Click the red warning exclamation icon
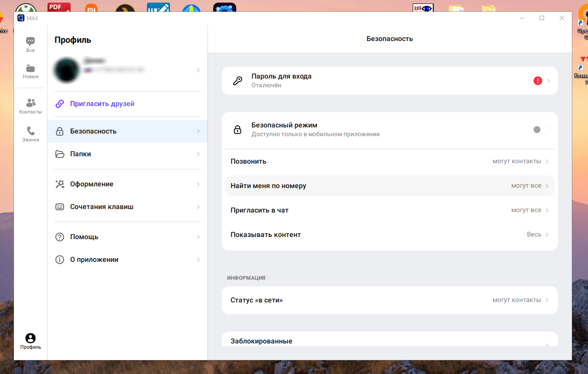The image size is (588, 374). pyautogui.click(x=537, y=81)
